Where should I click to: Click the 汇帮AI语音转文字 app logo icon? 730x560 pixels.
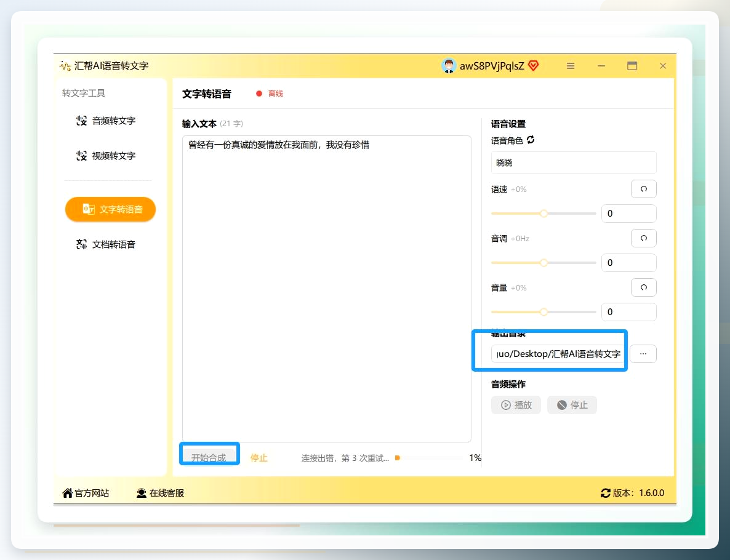point(65,66)
